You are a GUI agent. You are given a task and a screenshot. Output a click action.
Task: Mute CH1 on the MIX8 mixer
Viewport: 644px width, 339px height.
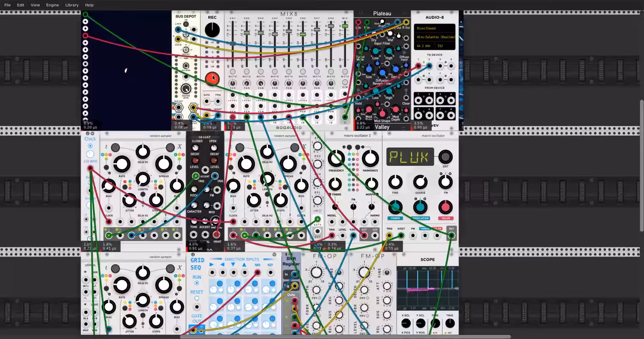[x=233, y=72]
